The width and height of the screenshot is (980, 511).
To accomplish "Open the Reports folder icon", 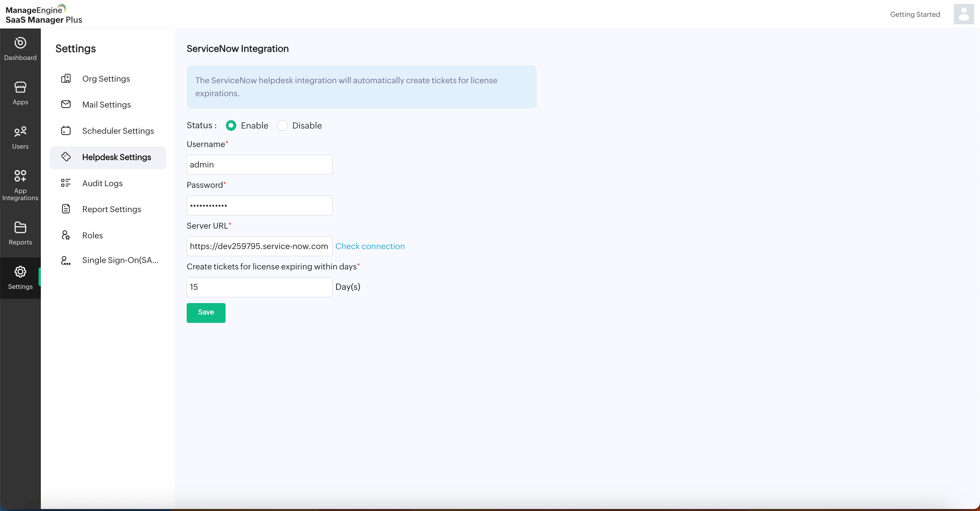I will pos(20,227).
